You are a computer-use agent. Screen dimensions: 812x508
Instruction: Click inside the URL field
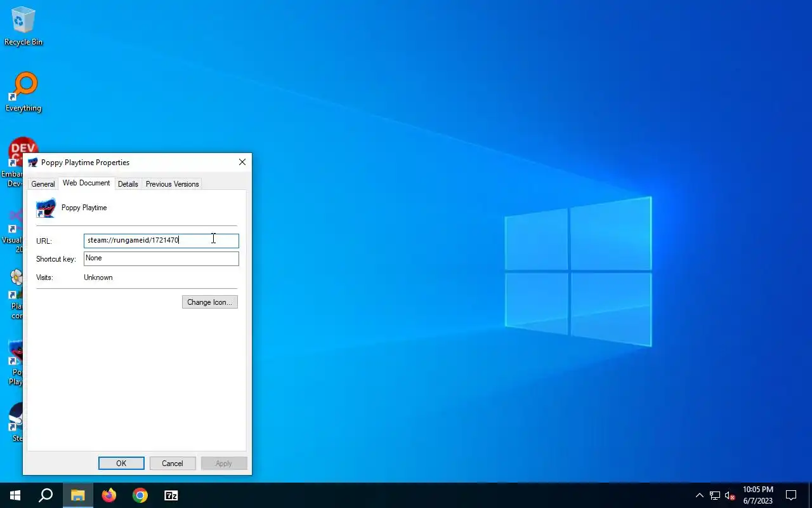pos(161,241)
